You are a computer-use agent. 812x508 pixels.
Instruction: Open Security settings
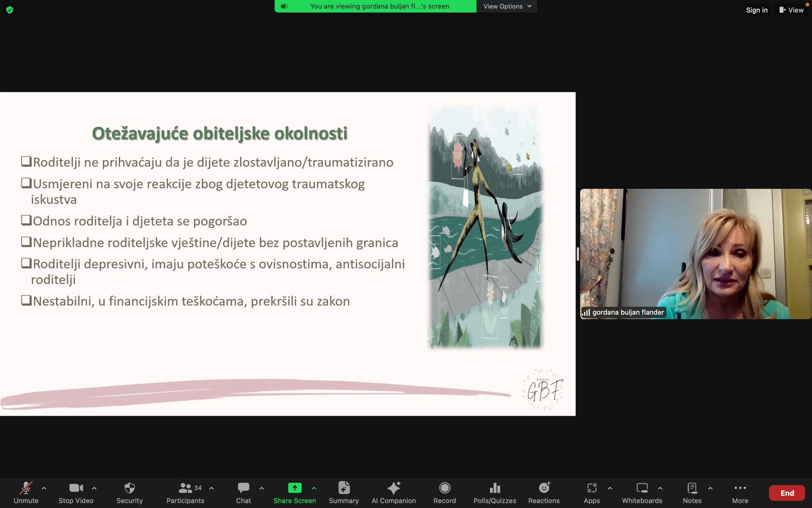coord(129,492)
